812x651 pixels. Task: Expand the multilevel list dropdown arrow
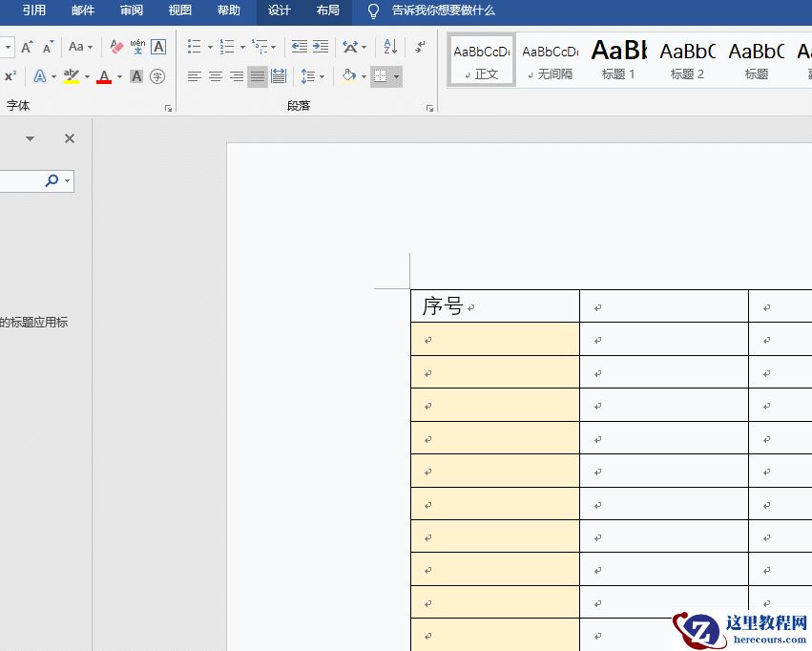274,48
